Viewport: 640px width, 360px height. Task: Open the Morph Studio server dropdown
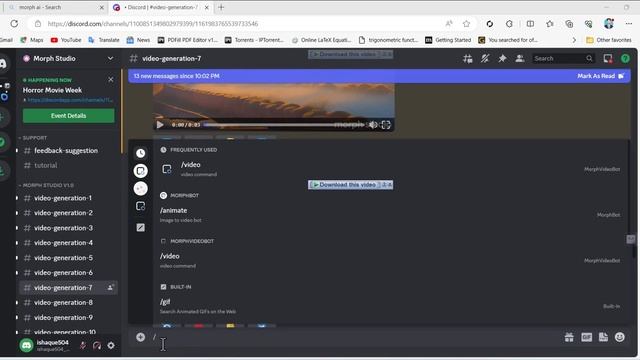coord(110,58)
